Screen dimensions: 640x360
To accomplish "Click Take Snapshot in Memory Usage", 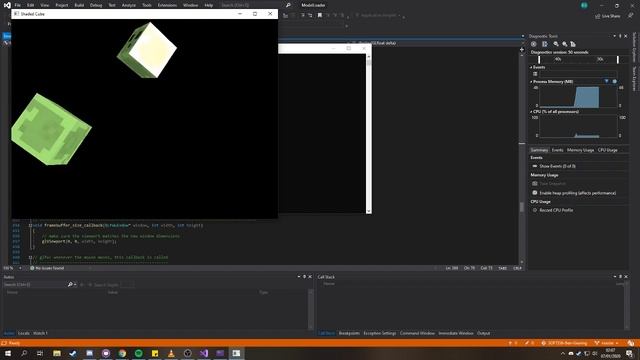I will coord(552,184).
